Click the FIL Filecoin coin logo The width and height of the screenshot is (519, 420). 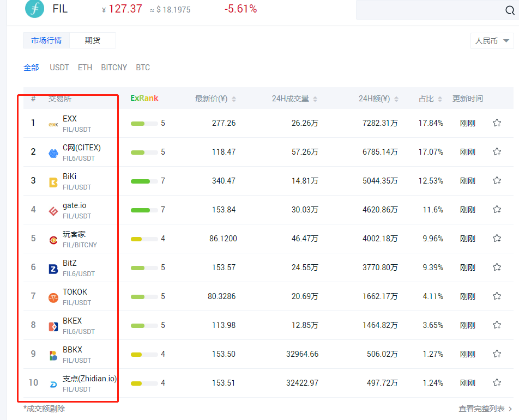click(34, 8)
